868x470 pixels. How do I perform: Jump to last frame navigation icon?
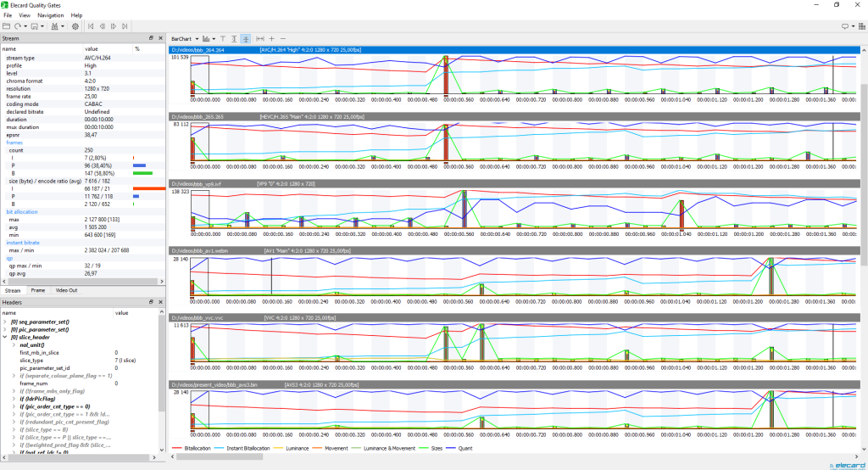pos(125,26)
